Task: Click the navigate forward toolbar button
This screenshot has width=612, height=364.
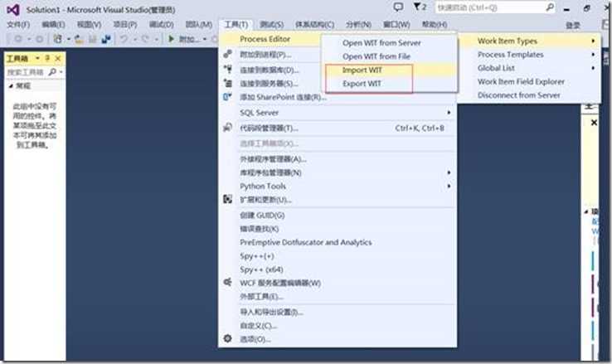Action: (40, 39)
